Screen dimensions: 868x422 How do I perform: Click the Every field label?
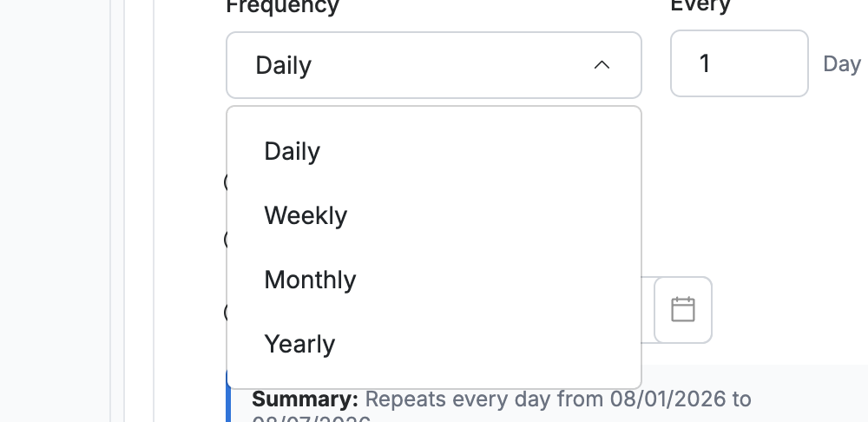[x=700, y=5]
